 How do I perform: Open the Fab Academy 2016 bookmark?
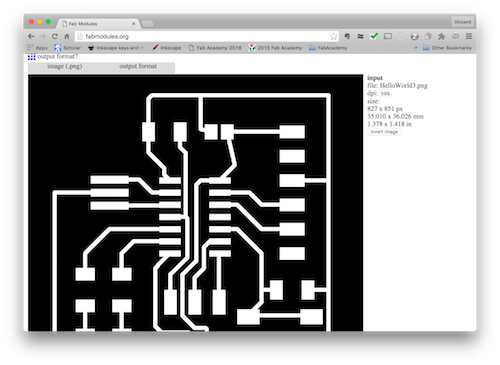click(215, 48)
